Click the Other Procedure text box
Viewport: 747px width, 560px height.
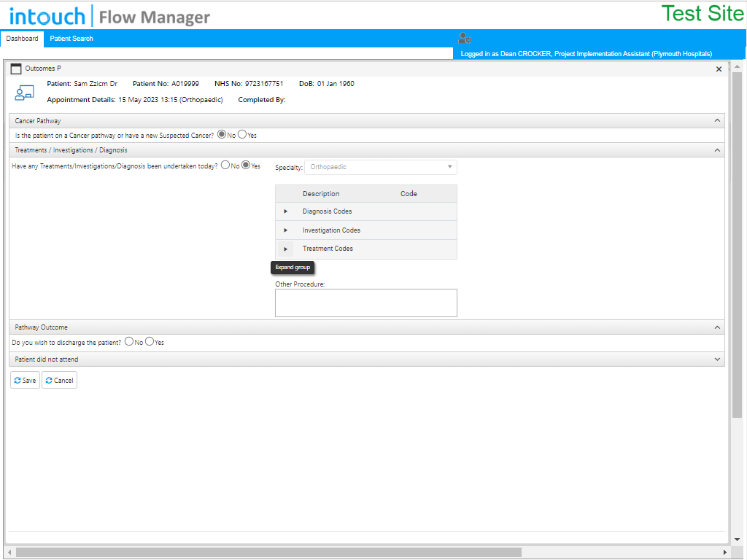(x=366, y=303)
